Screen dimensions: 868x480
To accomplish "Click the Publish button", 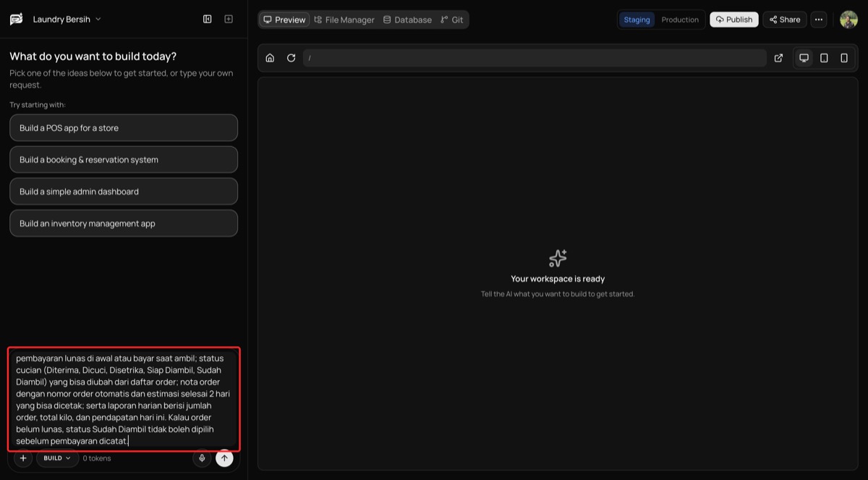I will (x=734, y=20).
